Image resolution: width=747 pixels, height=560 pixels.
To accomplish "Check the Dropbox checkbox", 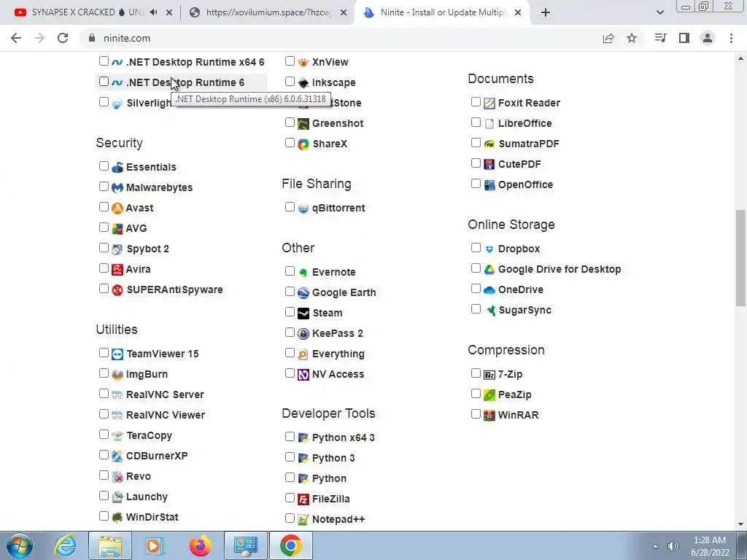I will click(476, 248).
